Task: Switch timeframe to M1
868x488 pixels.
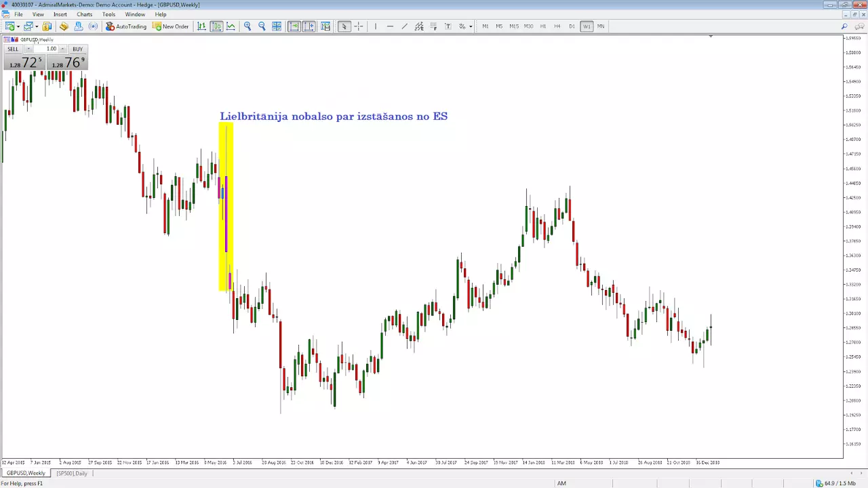Action: 485,26
